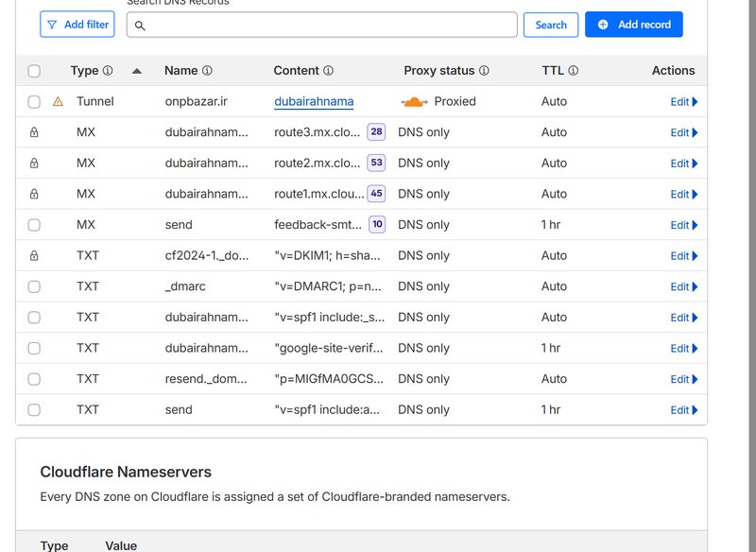Edit the cf2024-1 DKIM TXT record
Image resolution: width=756 pixels, height=552 pixels.
pyautogui.click(x=683, y=256)
